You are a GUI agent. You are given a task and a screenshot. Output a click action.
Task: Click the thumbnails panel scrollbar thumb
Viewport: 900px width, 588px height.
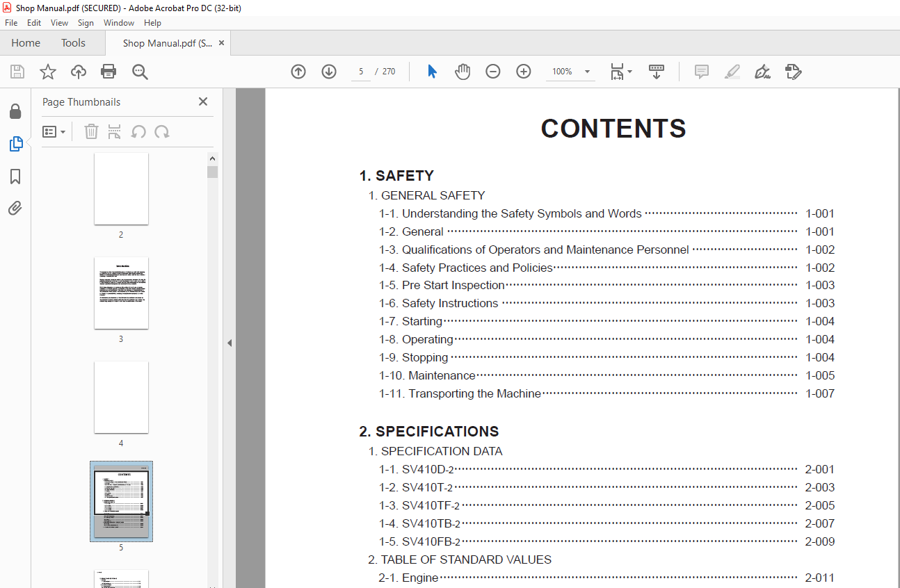[x=213, y=172]
